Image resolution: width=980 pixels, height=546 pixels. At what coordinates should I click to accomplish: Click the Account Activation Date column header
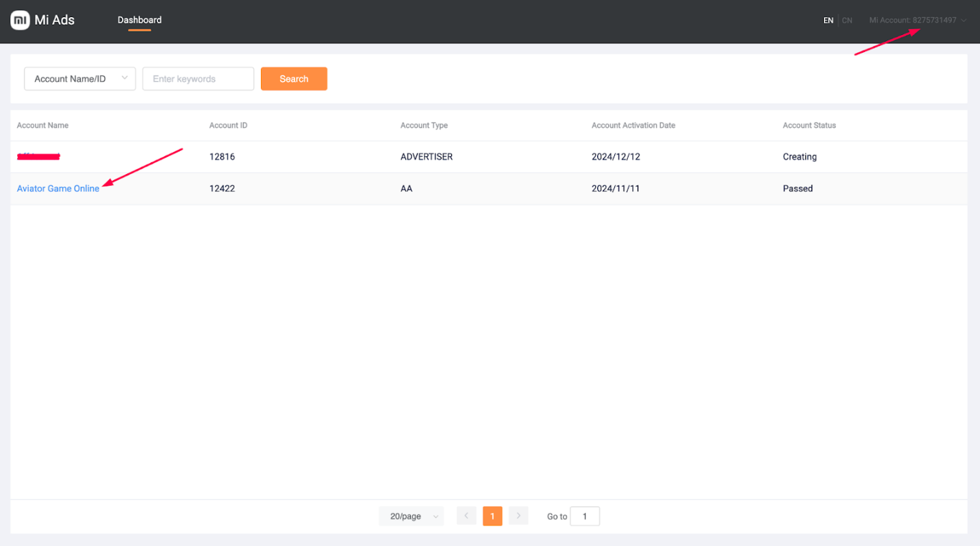pos(633,125)
